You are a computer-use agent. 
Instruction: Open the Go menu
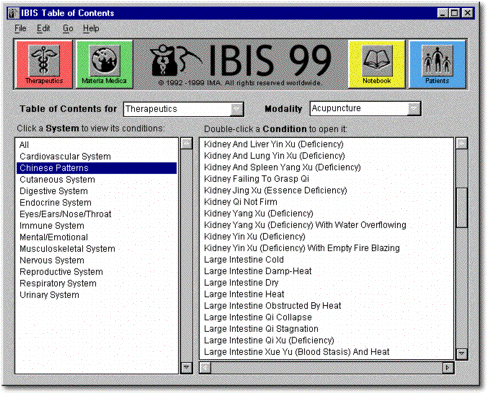[68, 28]
